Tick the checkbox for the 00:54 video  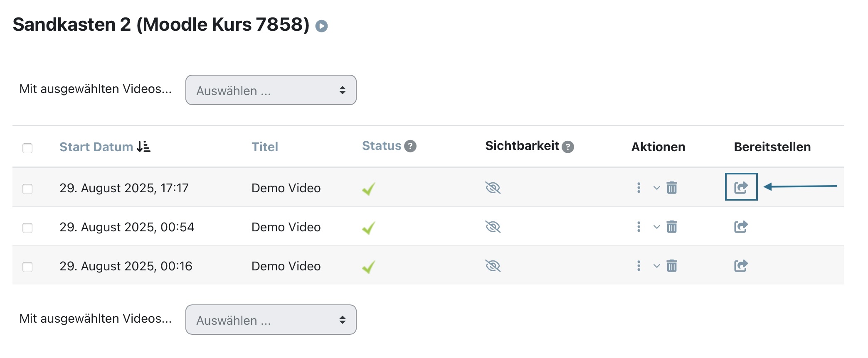(27, 228)
